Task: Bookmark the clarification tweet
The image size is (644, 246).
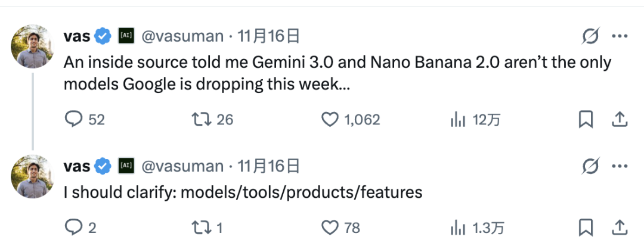Action: pyautogui.click(x=586, y=227)
